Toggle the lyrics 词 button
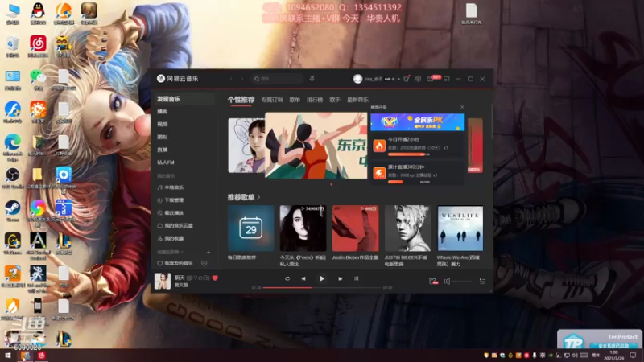The width and height of the screenshot is (644, 362). (x=356, y=278)
